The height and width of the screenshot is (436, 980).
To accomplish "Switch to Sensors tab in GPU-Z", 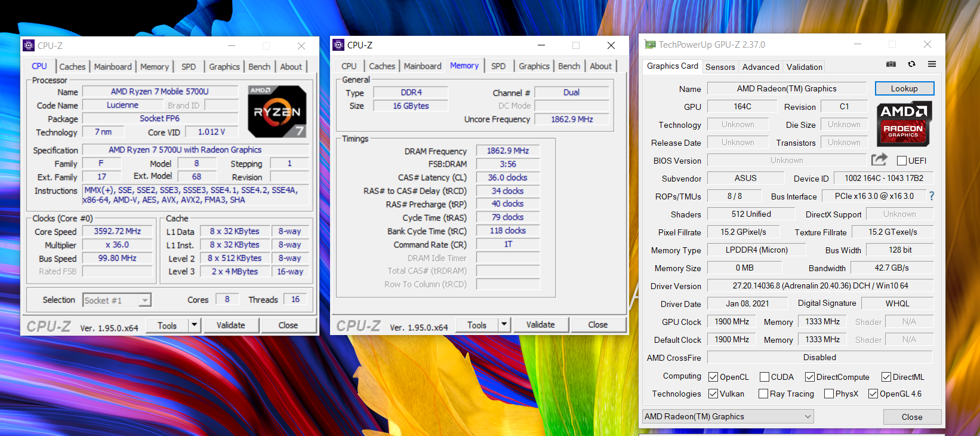I will tap(720, 67).
